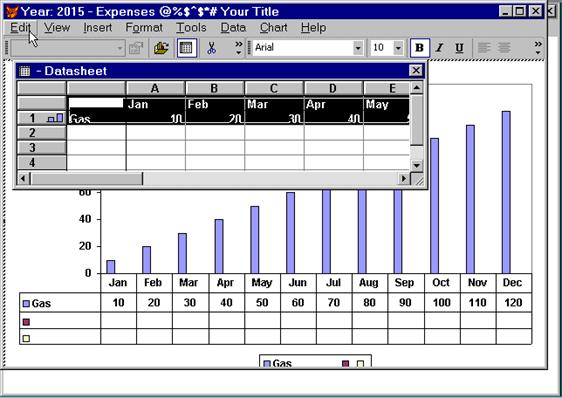Click the 120 value in chart data table
The image size is (562, 398).
tap(513, 303)
